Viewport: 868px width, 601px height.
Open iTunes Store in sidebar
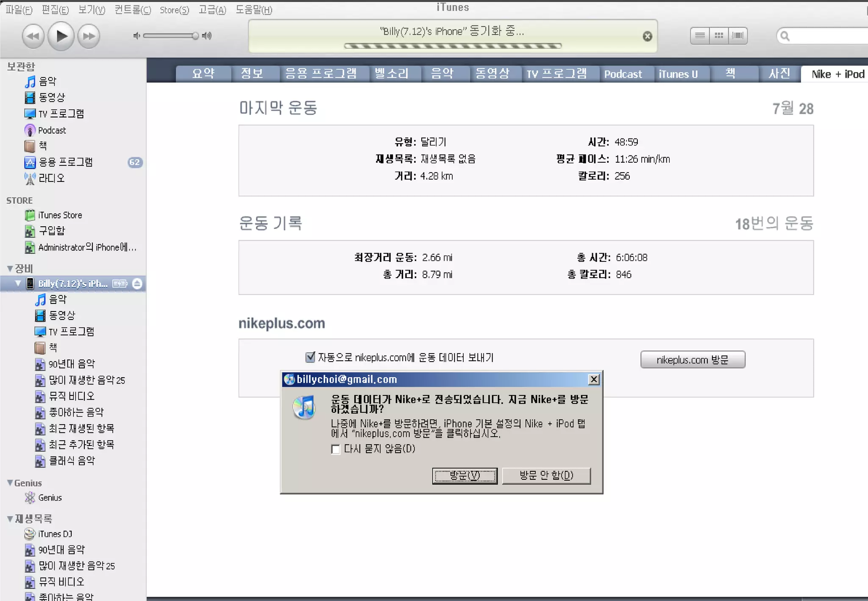coord(60,215)
